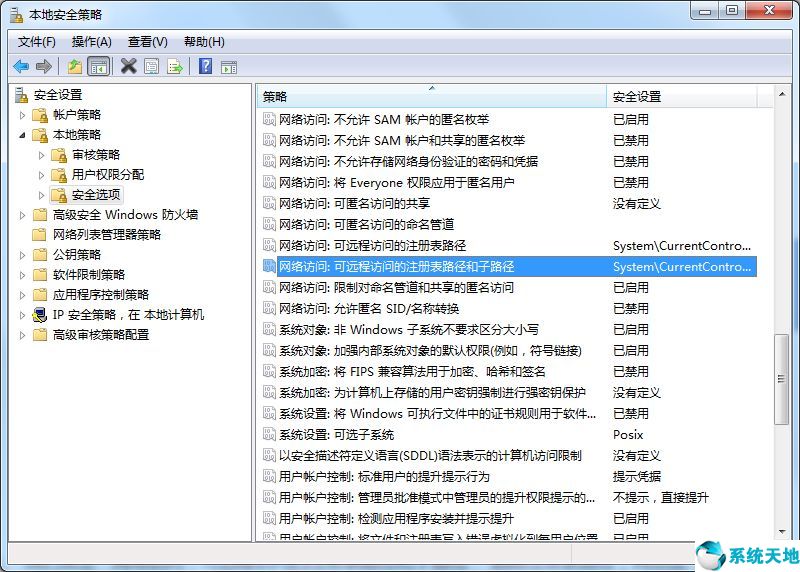The image size is (800, 572).
Task: Select 软件限制策略 tree label
Action: pyautogui.click(x=89, y=275)
